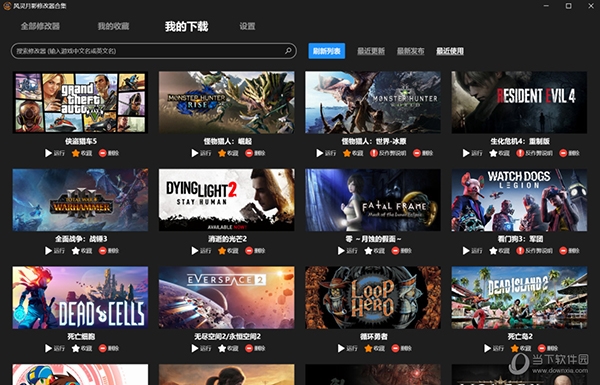Go to the 设置 tab
This screenshot has width=600, height=385.
247,26
